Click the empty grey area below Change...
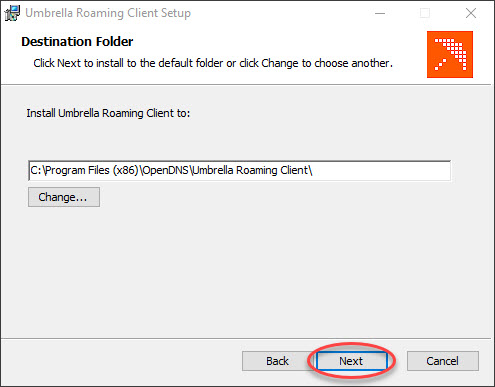 pyautogui.click(x=247, y=270)
